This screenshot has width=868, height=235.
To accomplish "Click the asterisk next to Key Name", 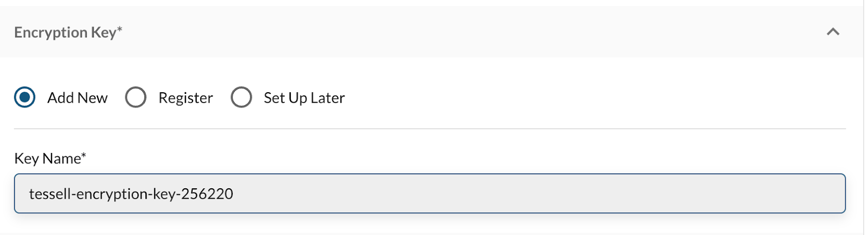I will 84,155.
